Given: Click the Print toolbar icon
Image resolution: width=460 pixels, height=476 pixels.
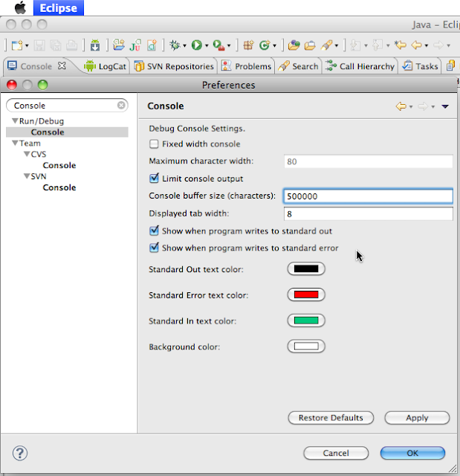Looking at the screenshot, I should 71,45.
